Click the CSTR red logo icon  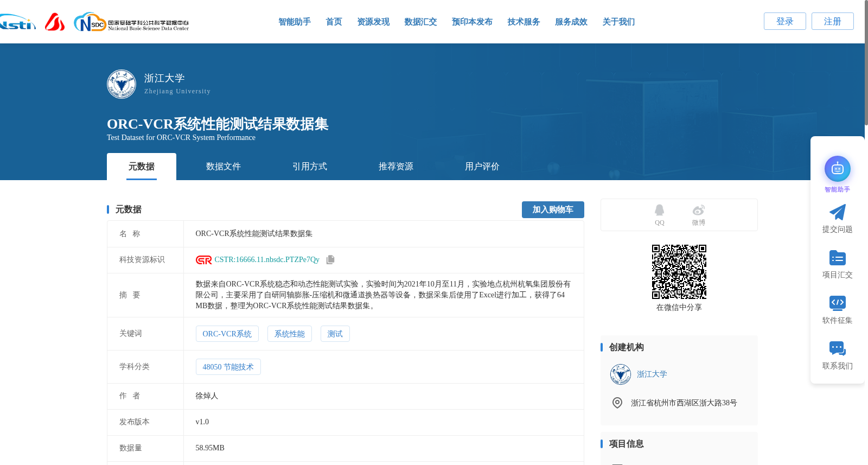point(204,260)
